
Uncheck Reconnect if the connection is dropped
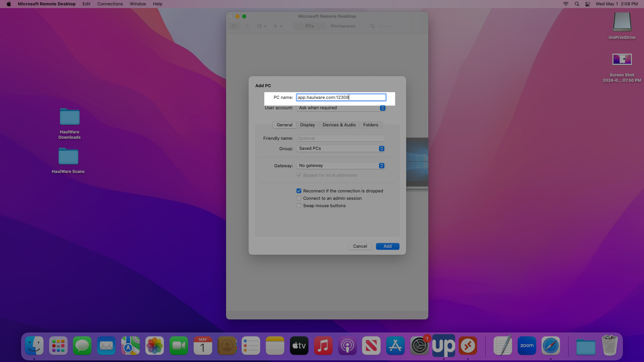(x=299, y=191)
